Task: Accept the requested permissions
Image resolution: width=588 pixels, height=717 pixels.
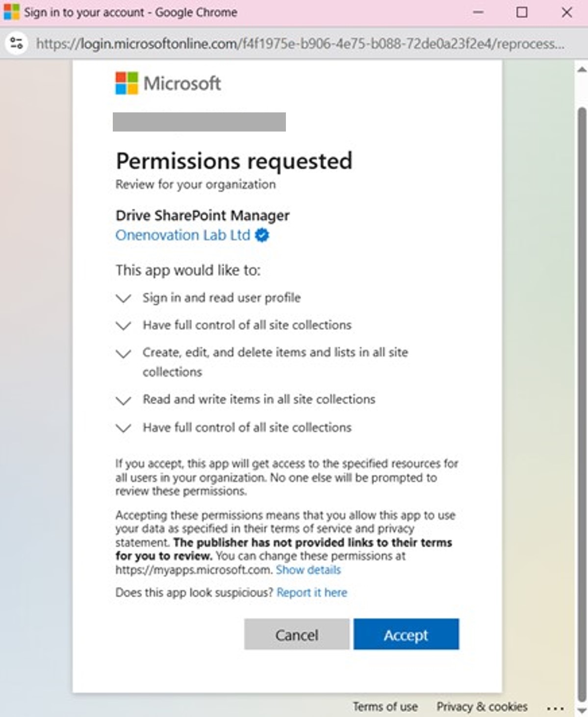Action: [x=406, y=634]
